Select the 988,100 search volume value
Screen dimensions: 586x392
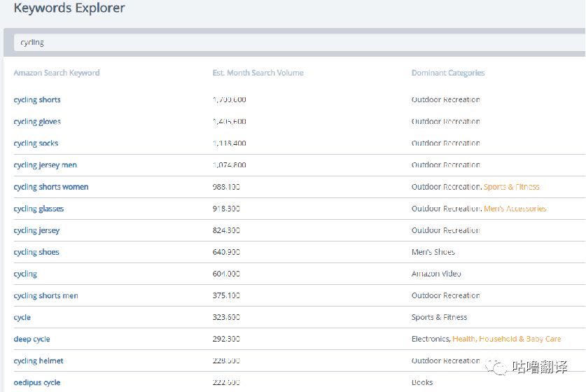click(226, 186)
